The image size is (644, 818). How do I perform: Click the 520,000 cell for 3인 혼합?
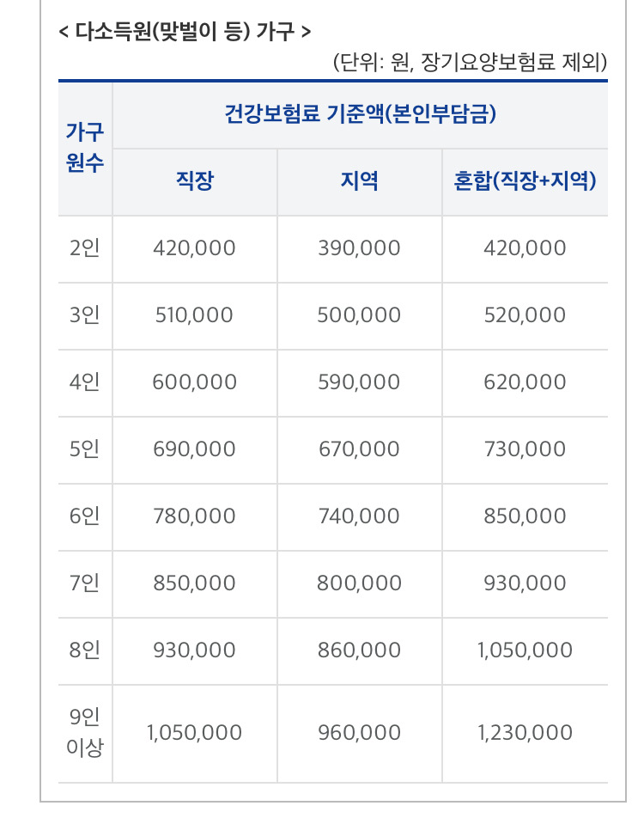point(525,315)
